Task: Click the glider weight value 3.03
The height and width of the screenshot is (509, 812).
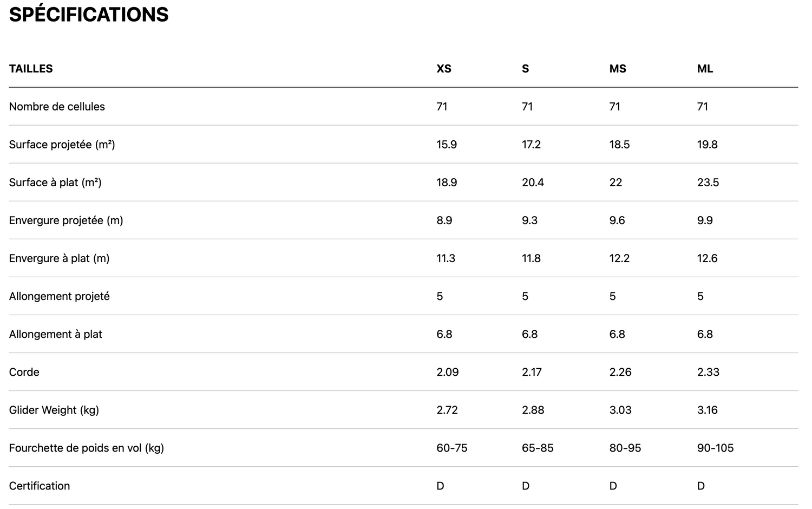Action: pos(620,410)
